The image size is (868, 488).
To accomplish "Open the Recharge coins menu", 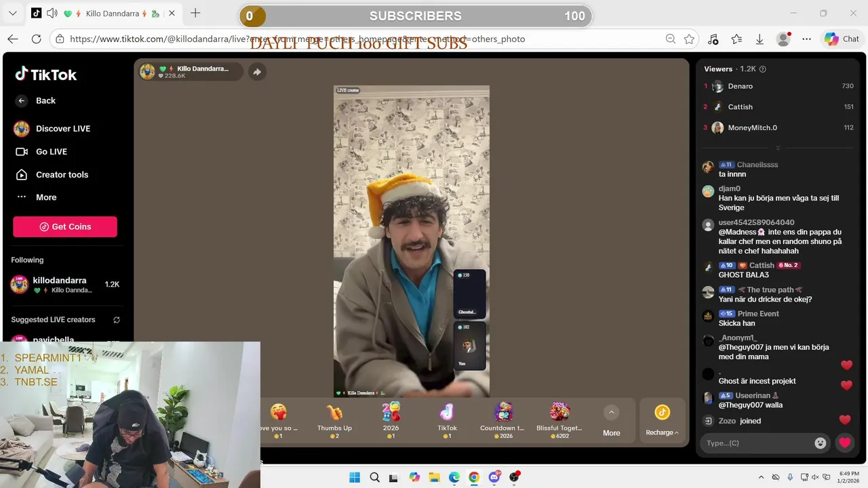I will (x=662, y=420).
